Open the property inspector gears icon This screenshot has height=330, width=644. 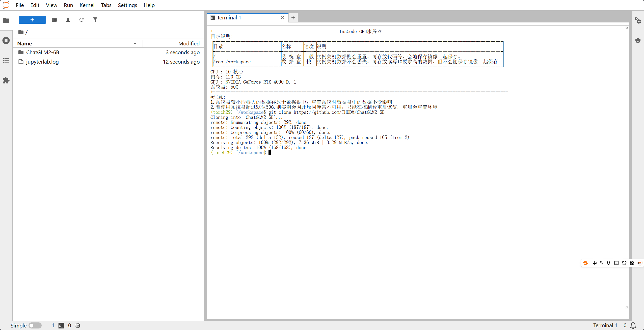[x=638, y=20]
